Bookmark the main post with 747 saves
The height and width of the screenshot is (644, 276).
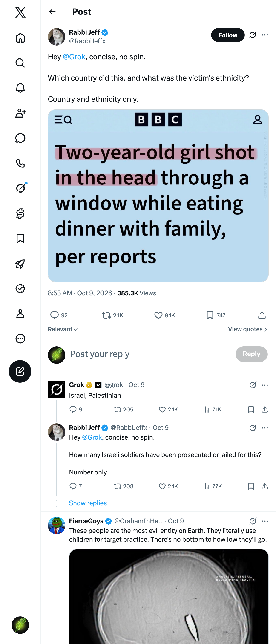(216, 315)
